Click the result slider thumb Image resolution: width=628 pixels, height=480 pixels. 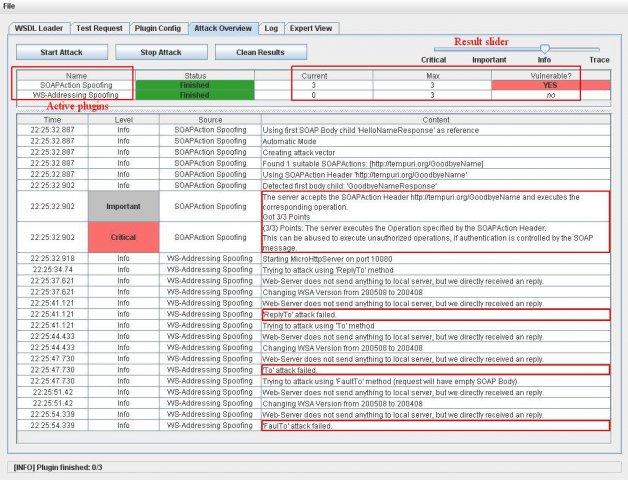pos(544,49)
